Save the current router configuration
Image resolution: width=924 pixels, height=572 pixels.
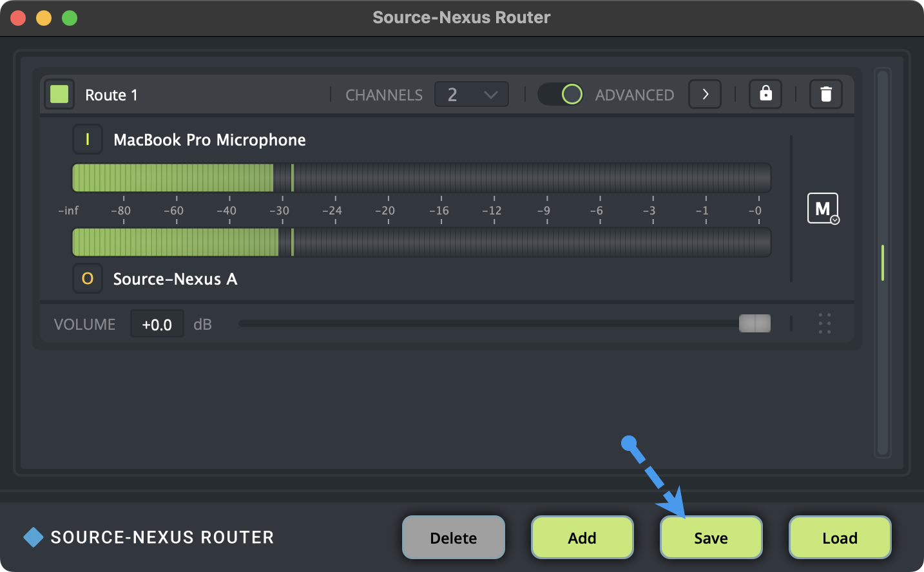(711, 538)
